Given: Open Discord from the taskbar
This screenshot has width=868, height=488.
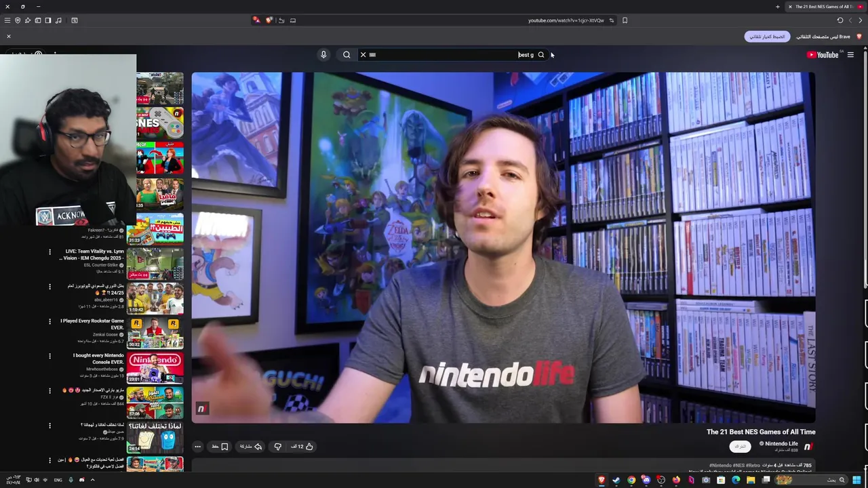Looking at the screenshot, I should coord(646,480).
